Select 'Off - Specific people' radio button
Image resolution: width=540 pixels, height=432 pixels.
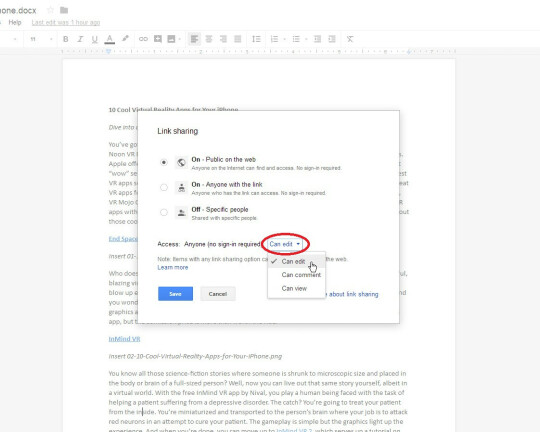pos(164,213)
